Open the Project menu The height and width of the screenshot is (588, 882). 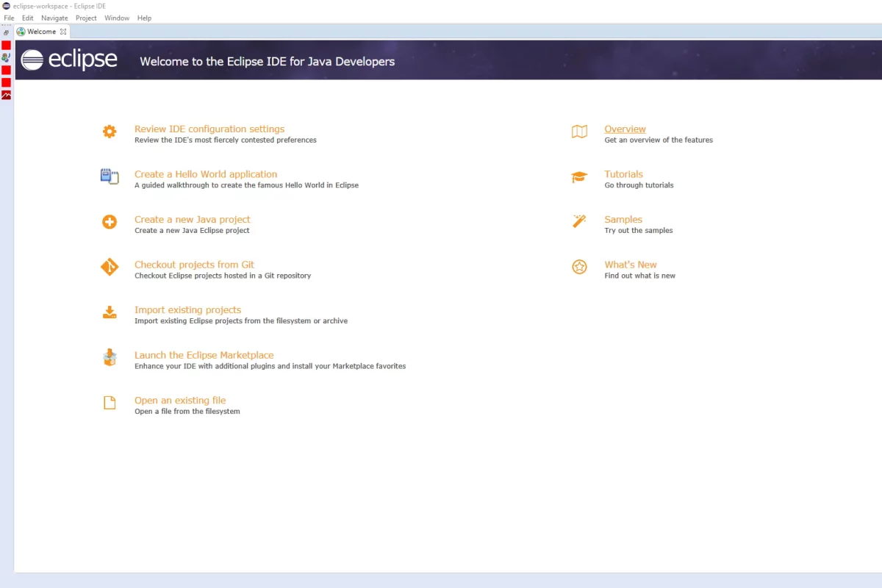[x=86, y=18]
